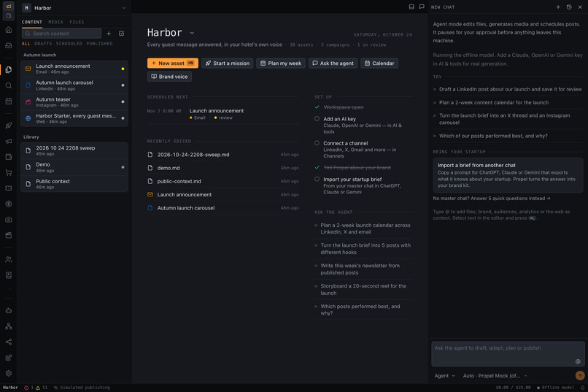
Task: Switch to the MEDIA tab
Action: click(55, 22)
